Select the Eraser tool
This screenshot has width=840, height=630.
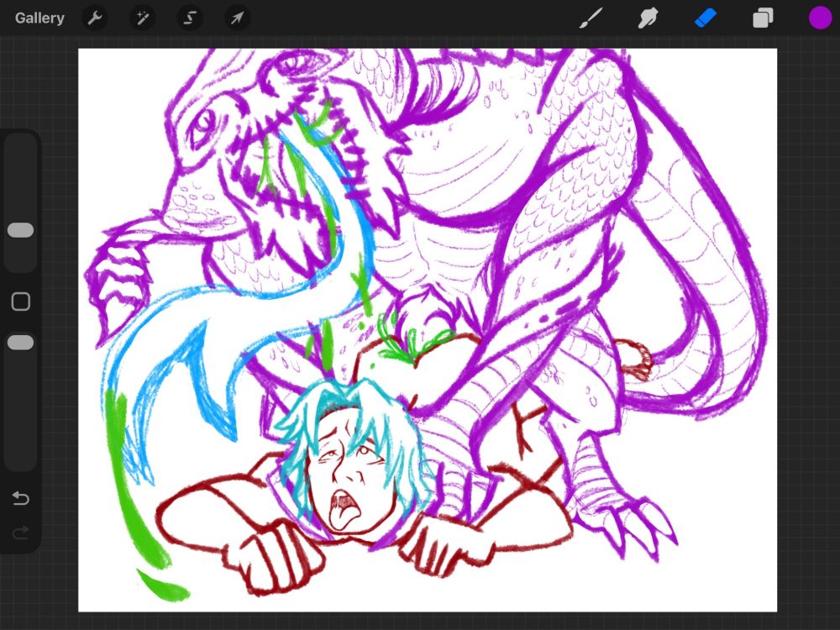[706, 18]
